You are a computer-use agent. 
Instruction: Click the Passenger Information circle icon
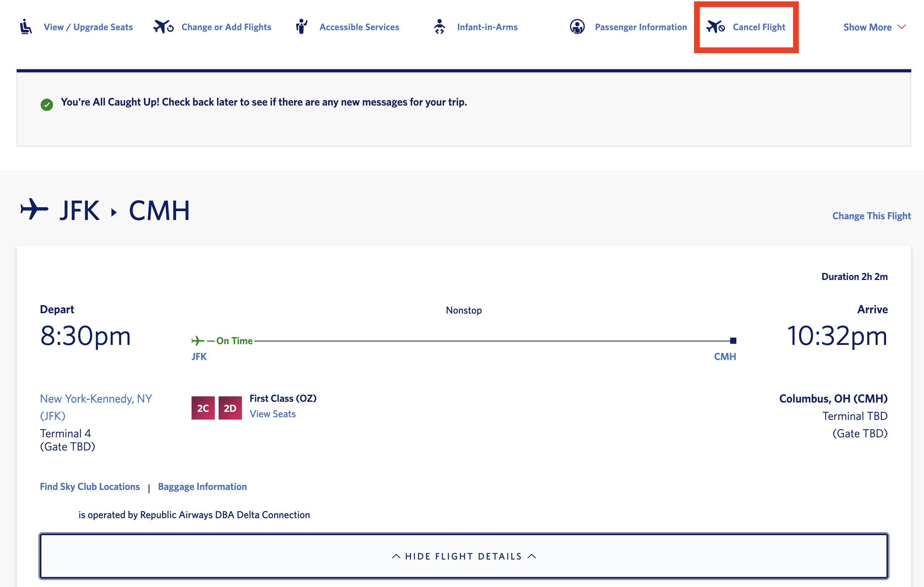coord(577,27)
